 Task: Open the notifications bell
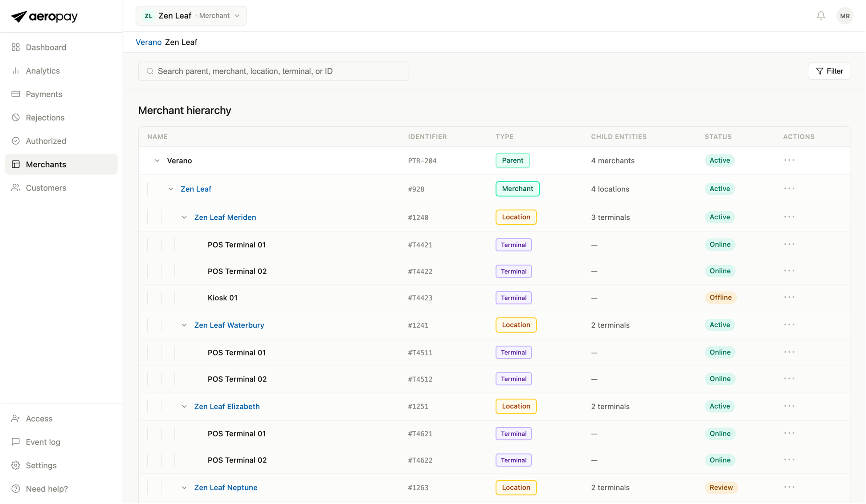tap(821, 16)
